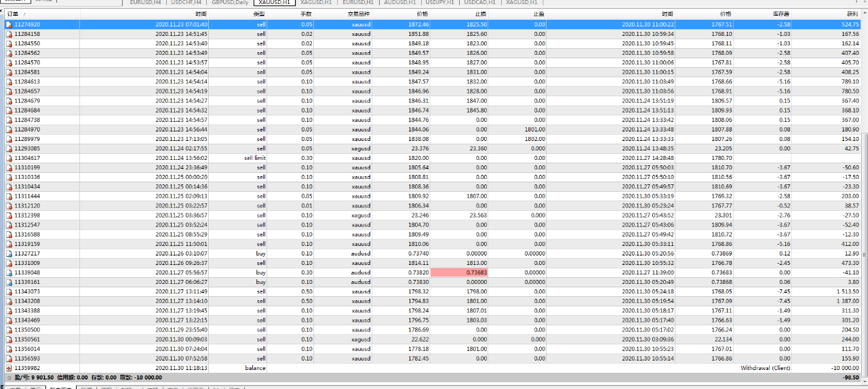Click the order icon for ticket 11293085
Viewport: 868px width, 389px height.
(x=9, y=148)
